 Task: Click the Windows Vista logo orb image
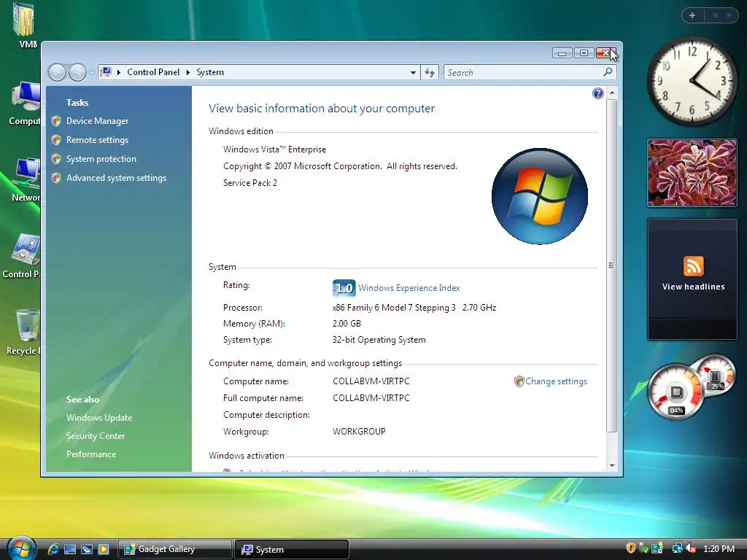[539, 196]
